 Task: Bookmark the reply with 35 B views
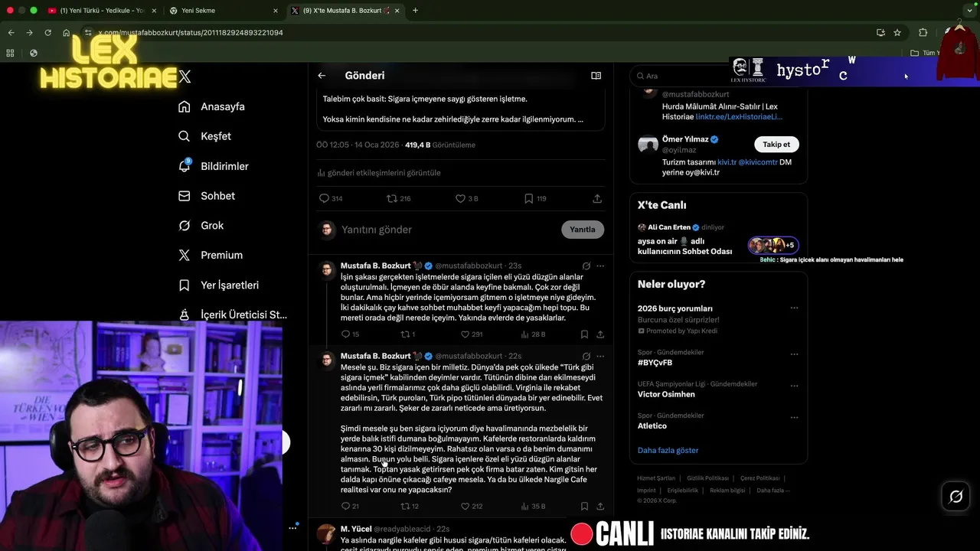584,506
